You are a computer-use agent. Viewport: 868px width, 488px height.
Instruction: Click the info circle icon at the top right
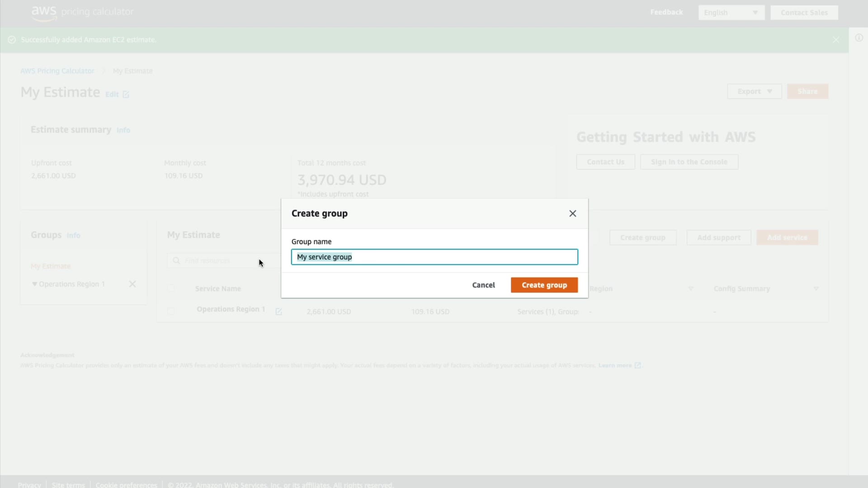pyautogui.click(x=859, y=38)
